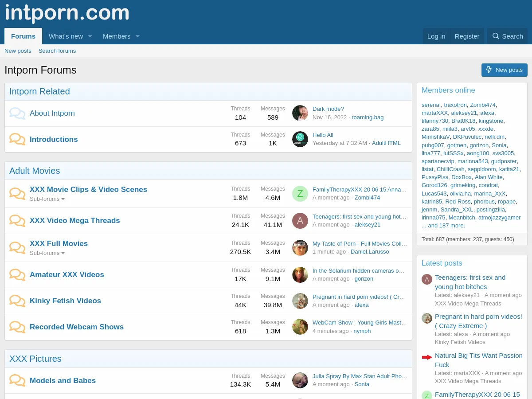
Task: Click the Introductions forum bubble icon
Action: point(17,140)
